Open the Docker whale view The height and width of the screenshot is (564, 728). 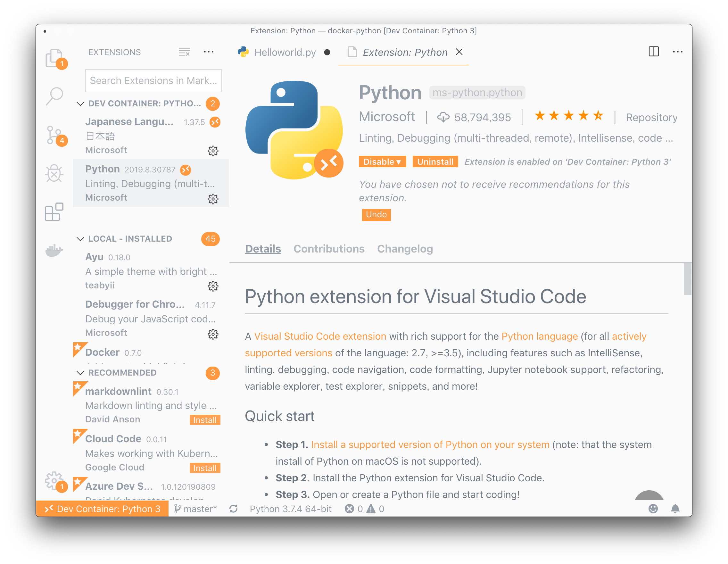(54, 250)
